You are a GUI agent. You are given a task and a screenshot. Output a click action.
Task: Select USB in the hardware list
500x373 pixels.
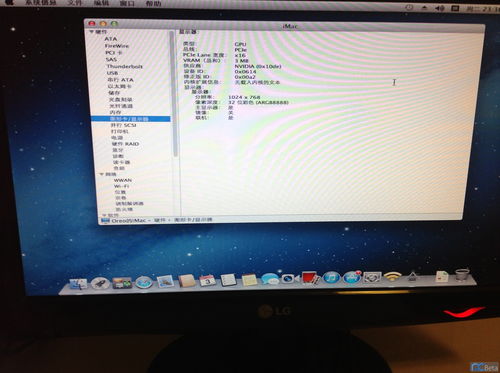(x=112, y=73)
